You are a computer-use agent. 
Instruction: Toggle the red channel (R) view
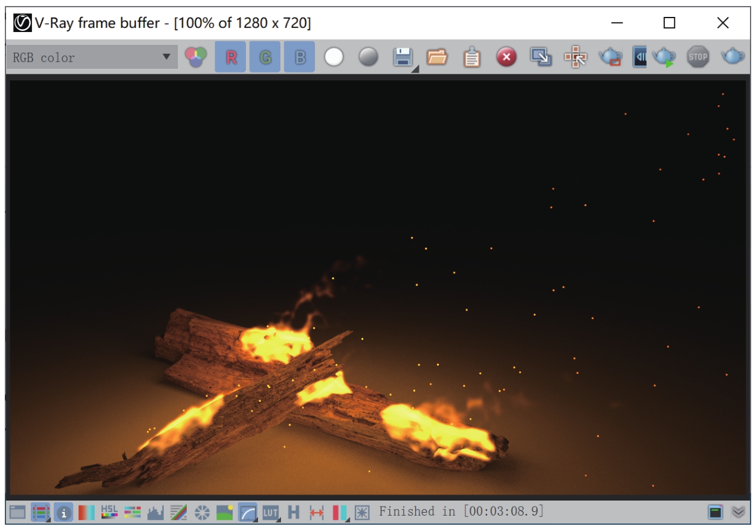(231, 57)
